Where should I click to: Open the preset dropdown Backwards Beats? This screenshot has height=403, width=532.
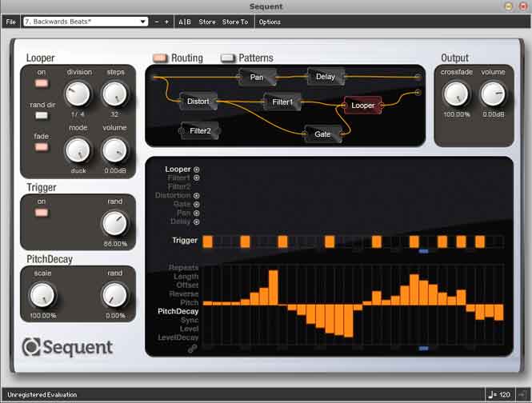(x=86, y=22)
